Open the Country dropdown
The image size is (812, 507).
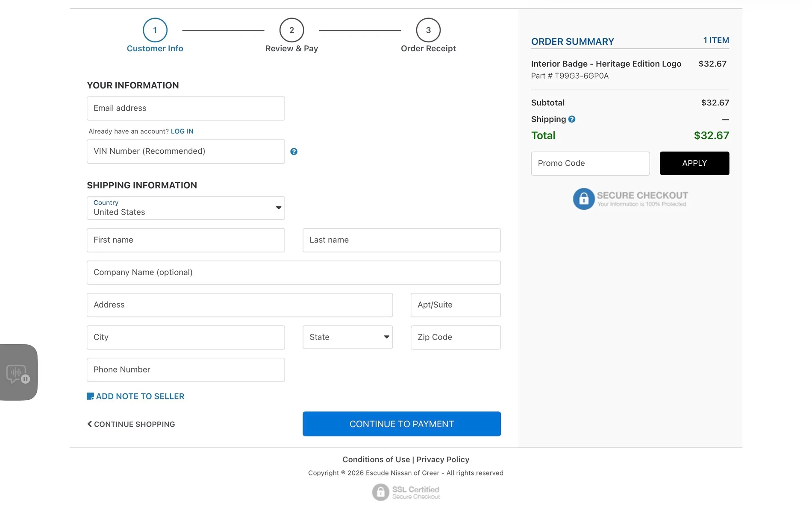click(185, 208)
